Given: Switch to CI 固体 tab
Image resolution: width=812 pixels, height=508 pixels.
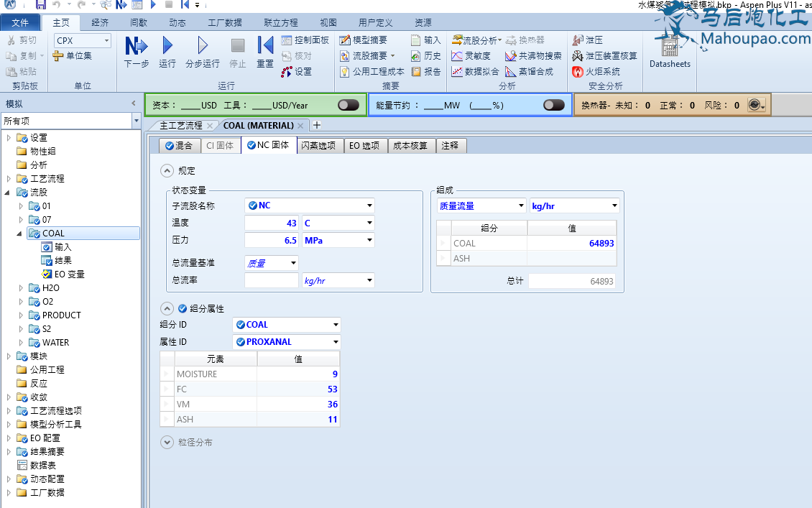Looking at the screenshot, I should 220,146.
